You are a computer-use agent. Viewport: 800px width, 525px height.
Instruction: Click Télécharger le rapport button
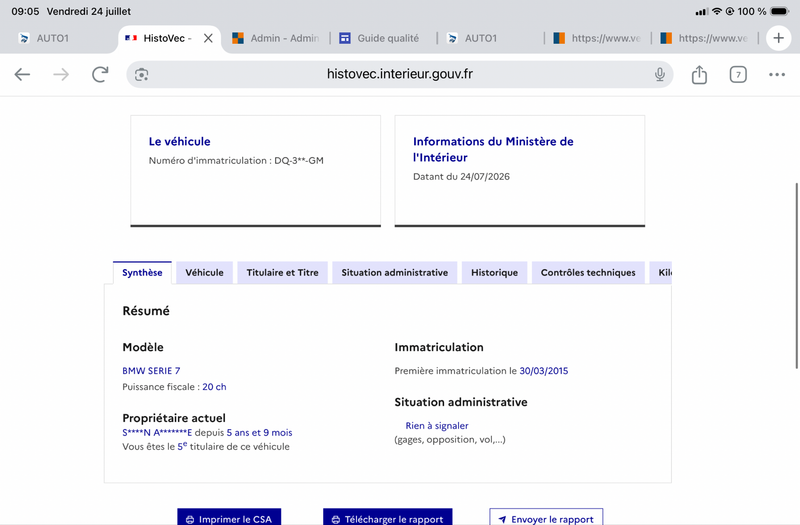(388, 517)
